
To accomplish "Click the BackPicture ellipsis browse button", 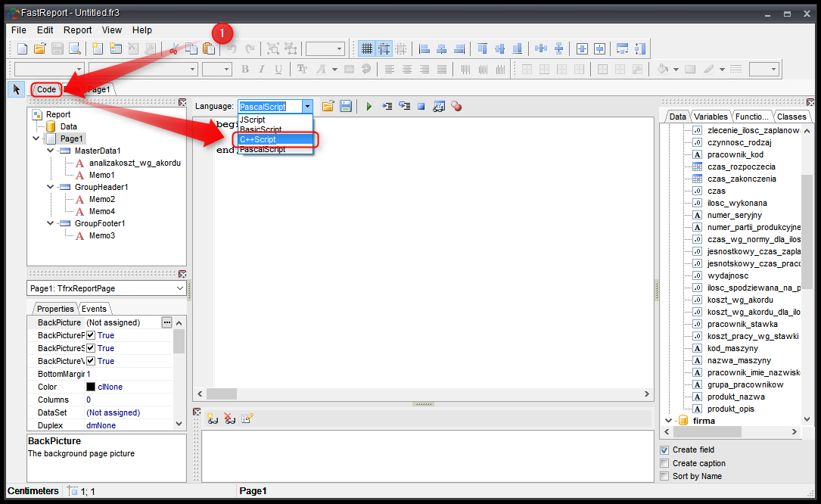I will (x=166, y=322).
